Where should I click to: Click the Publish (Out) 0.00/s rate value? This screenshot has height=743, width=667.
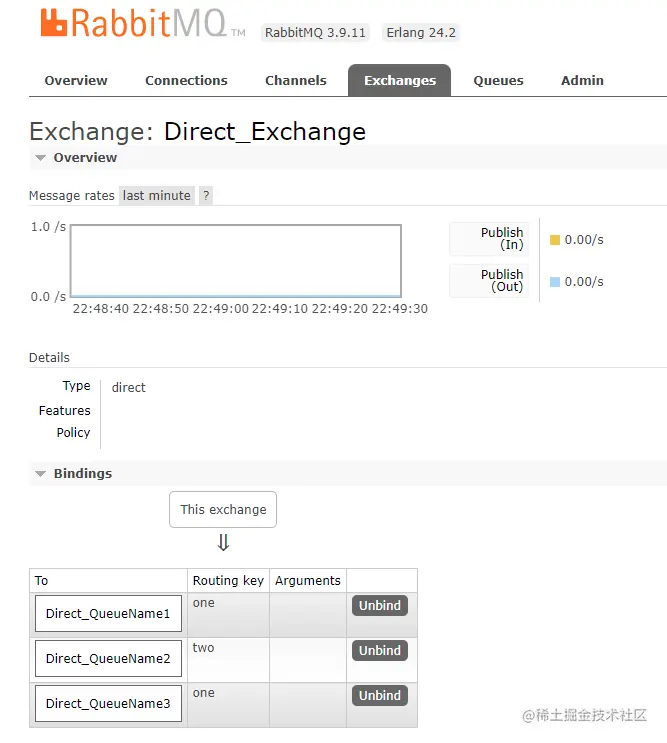click(x=584, y=282)
